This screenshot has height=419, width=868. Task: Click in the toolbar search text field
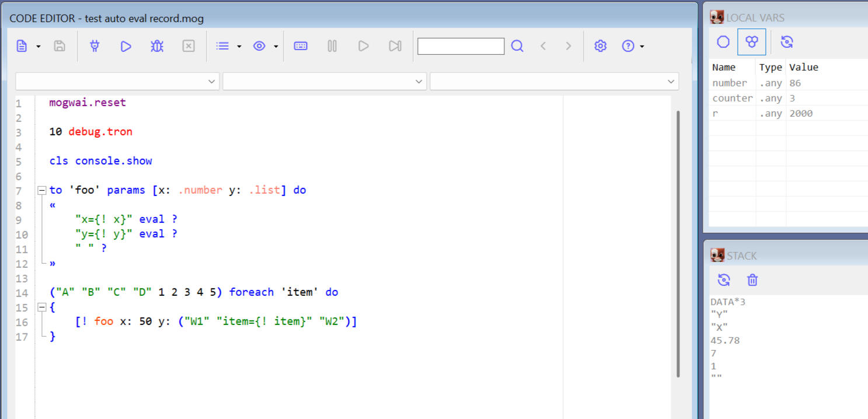[x=461, y=46]
